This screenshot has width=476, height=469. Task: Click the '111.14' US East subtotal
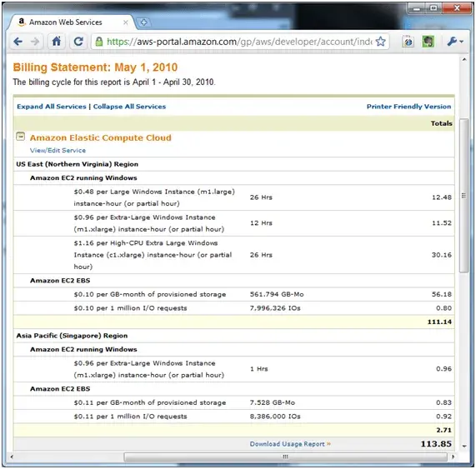click(x=439, y=322)
